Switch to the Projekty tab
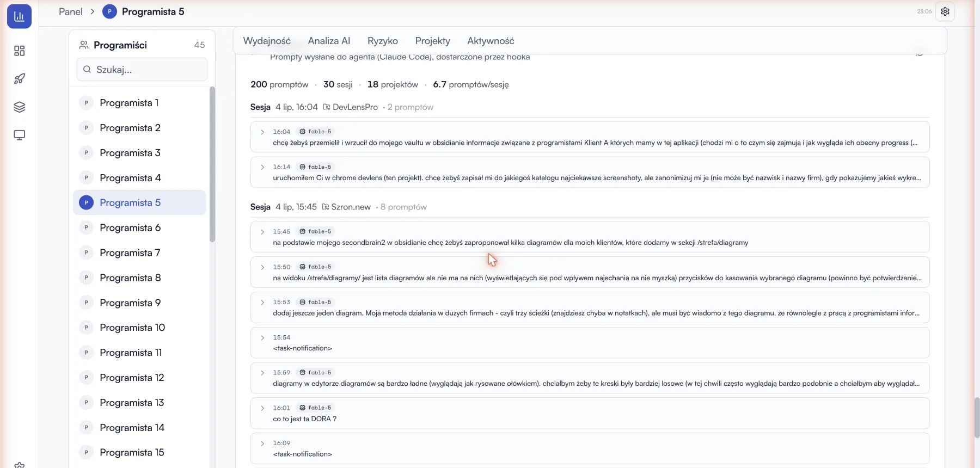The width and height of the screenshot is (980, 468). pyautogui.click(x=433, y=41)
